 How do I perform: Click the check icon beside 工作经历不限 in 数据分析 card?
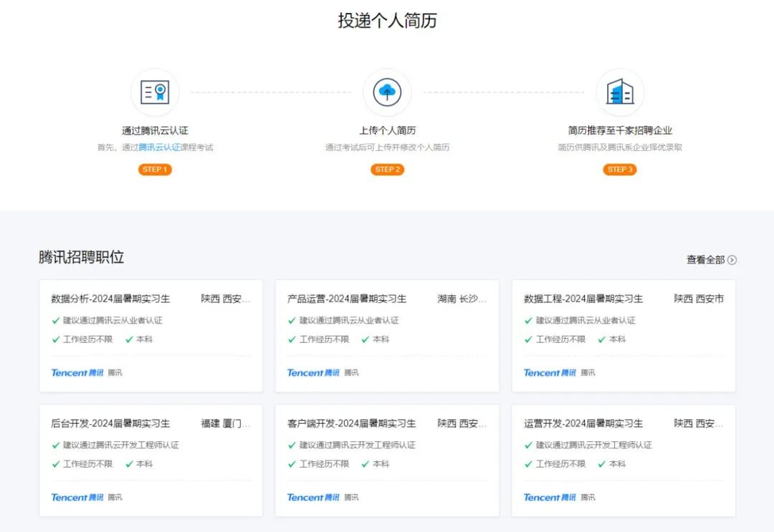pos(56,339)
